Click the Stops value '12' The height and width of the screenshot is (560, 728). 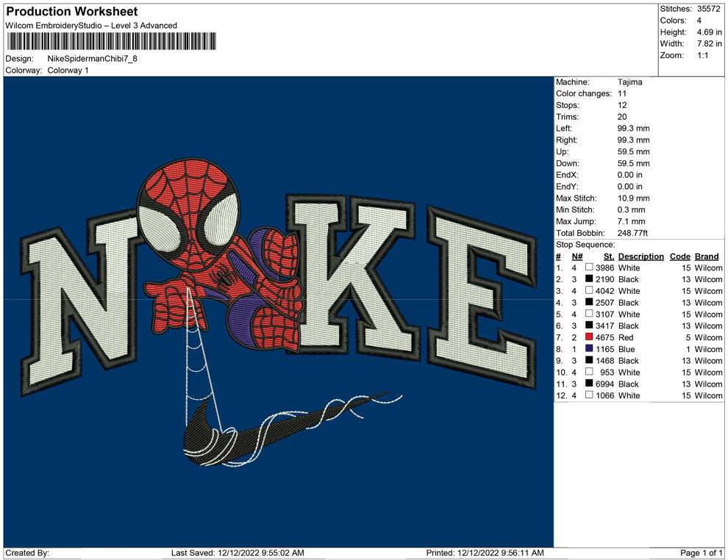click(x=621, y=105)
